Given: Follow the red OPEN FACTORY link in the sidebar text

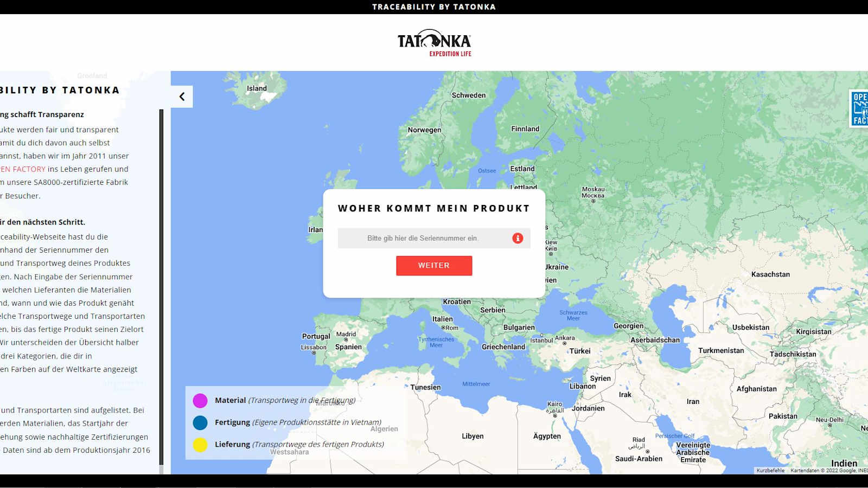Looking at the screenshot, I should pos(23,169).
